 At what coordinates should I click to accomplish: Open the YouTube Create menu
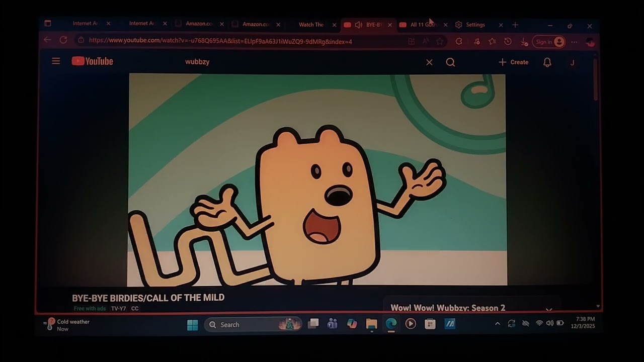tap(513, 62)
